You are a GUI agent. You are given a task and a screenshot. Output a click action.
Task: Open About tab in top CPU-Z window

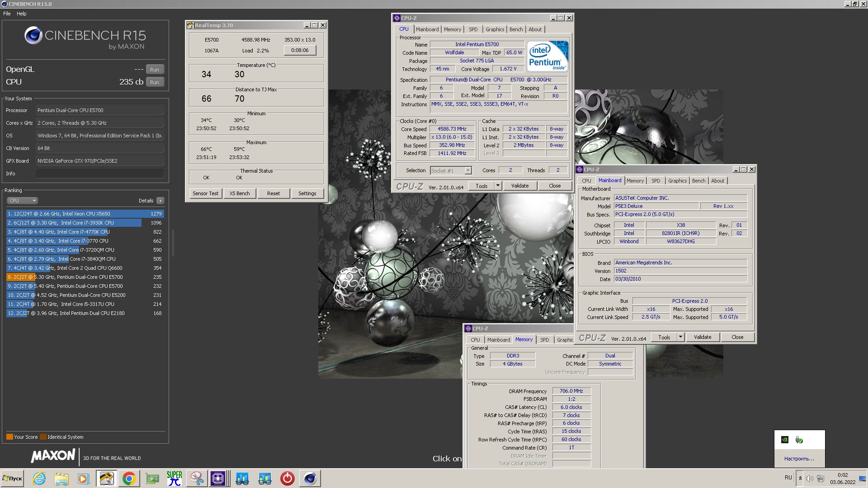pyautogui.click(x=535, y=29)
